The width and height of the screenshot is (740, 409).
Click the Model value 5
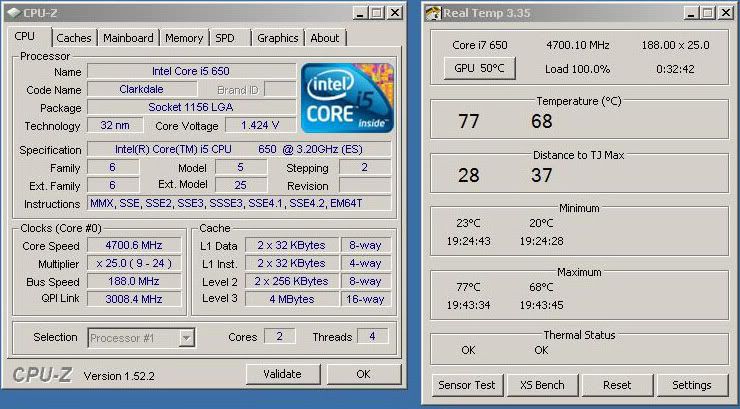click(x=241, y=167)
